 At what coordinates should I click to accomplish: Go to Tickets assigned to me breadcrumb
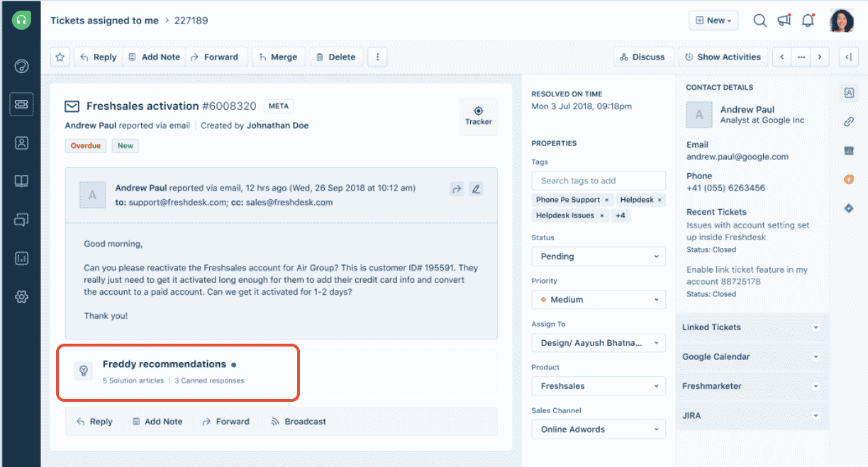coord(104,21)
